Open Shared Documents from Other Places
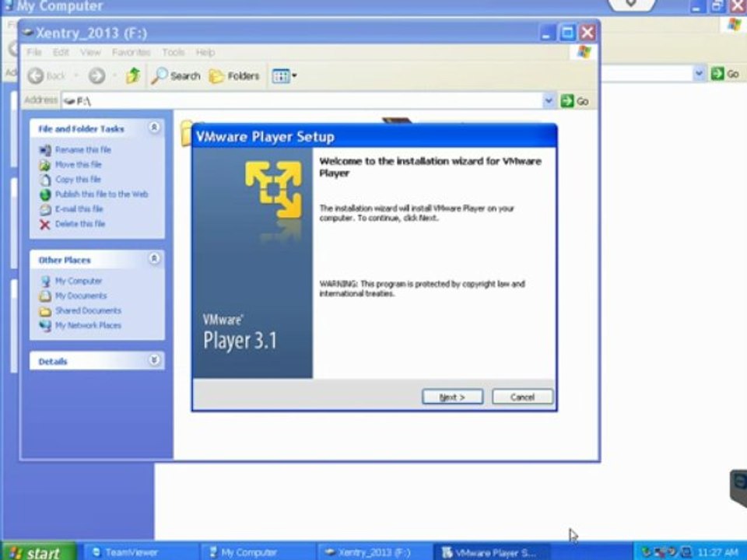 pos(88,310)
